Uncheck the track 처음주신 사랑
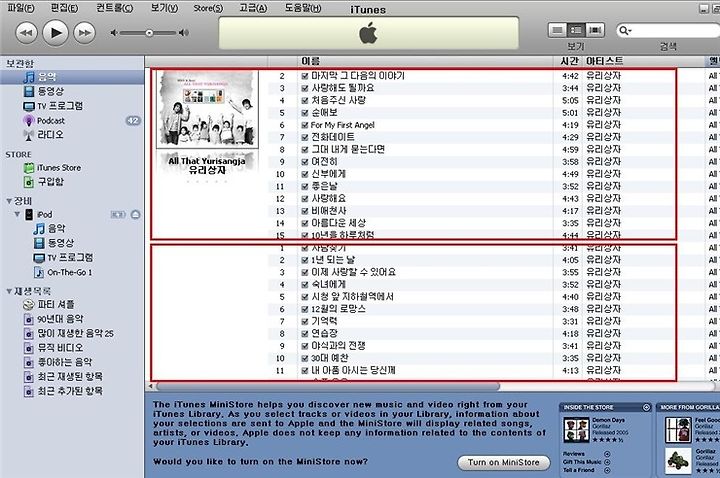 (x=305, y=101)
